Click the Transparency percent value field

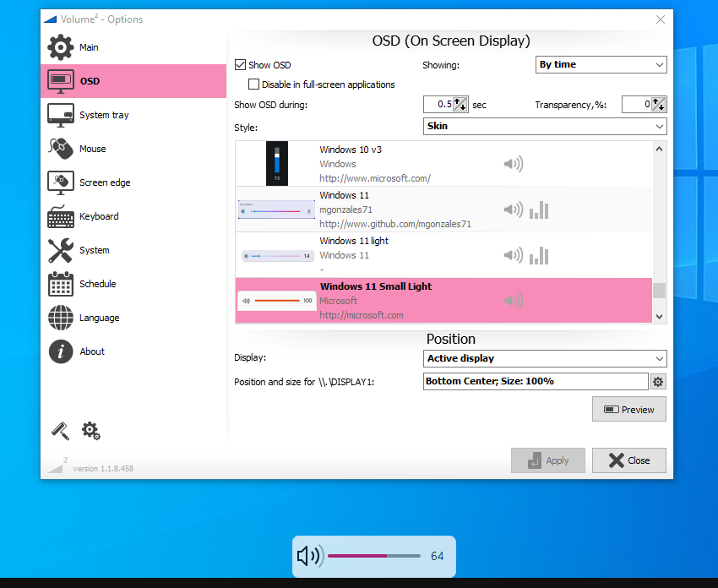(637, 105)
